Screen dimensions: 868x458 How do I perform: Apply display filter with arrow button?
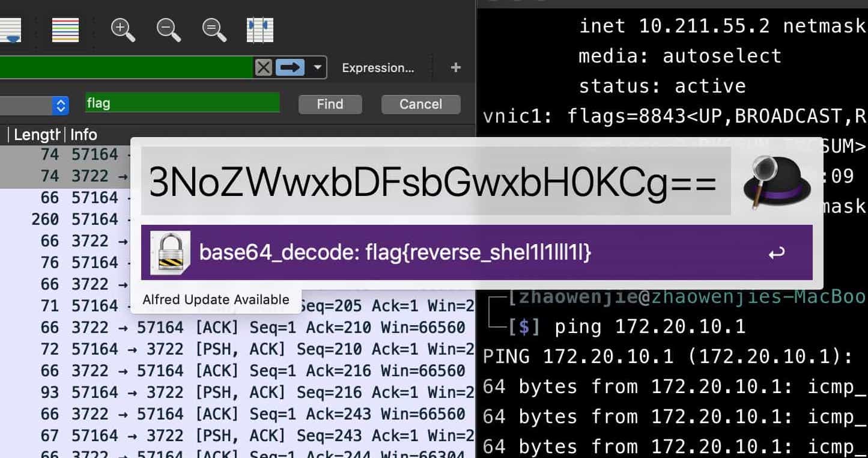290,67
